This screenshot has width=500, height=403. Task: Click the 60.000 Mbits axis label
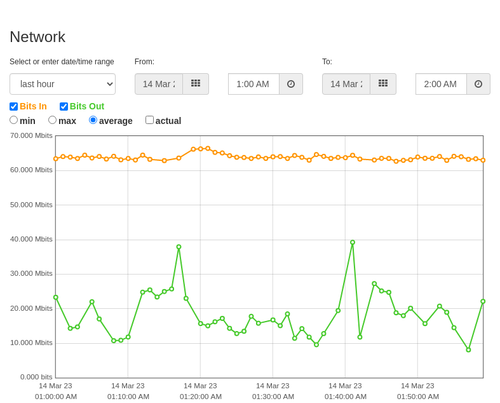coord(31,170)
